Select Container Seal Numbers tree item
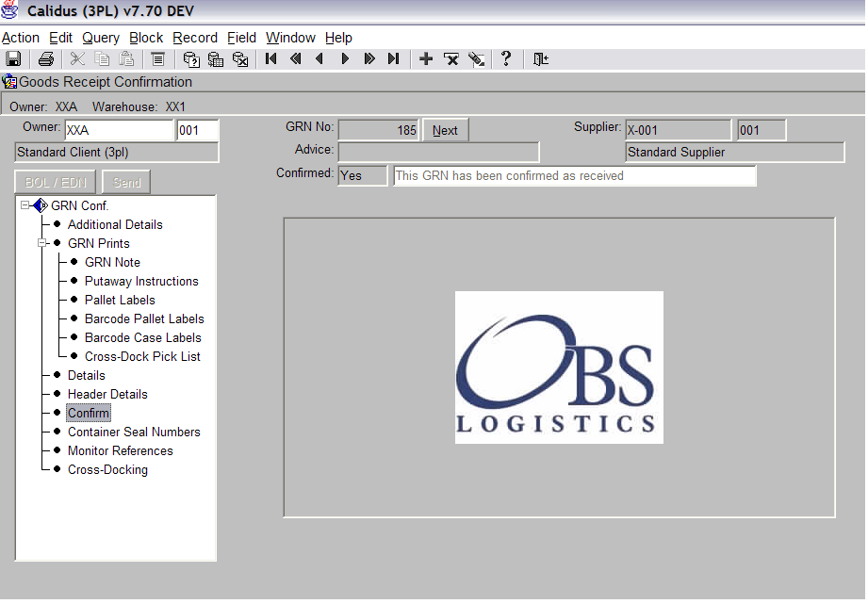The height and width of the screenshot is (604, 868). (x=134, y=432)
